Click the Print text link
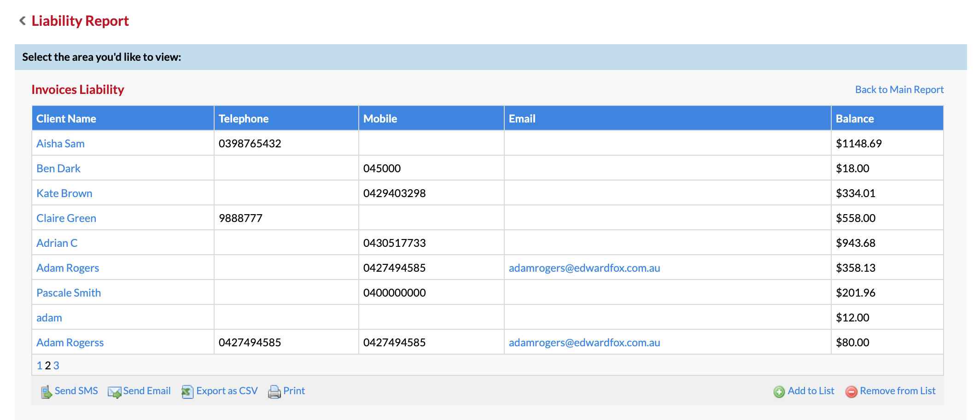Screen dimensions: 980x420 pyautogui.click(x=294, y=391)
